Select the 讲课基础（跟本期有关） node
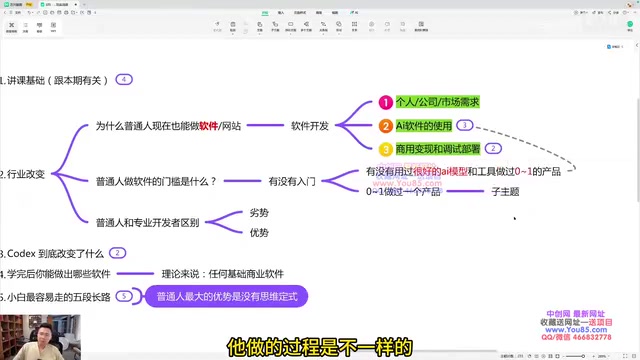 click(x=55, y=80)
